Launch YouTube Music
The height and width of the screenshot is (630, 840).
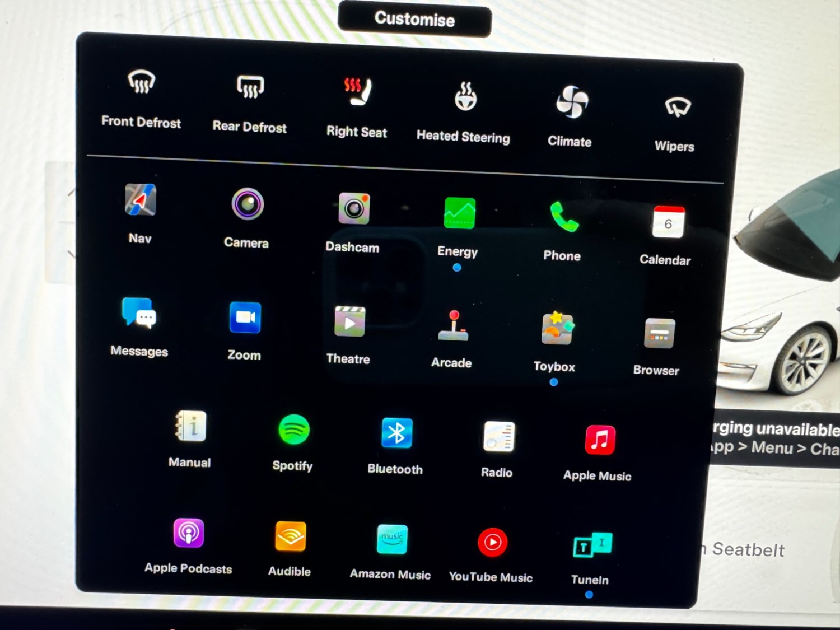pos(493,542)
